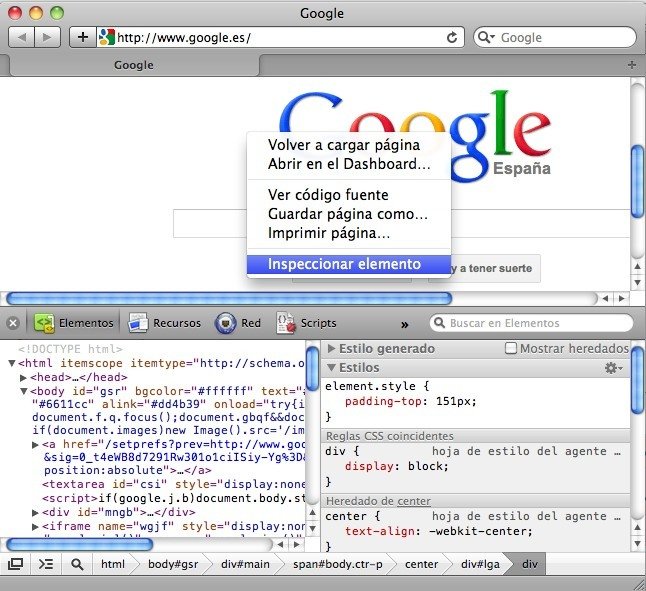Show more inspector panels with double chevron

[x=405, y=325]
